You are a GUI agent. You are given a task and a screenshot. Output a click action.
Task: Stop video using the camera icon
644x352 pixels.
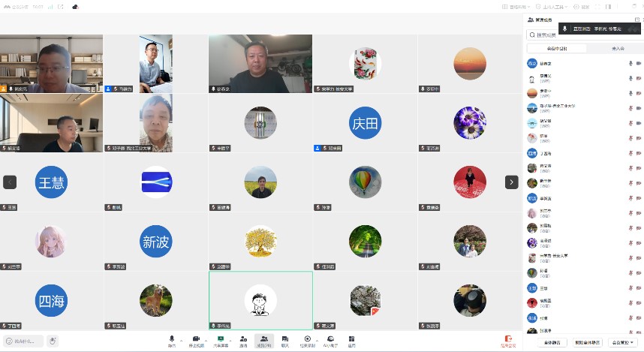[197, 338]
